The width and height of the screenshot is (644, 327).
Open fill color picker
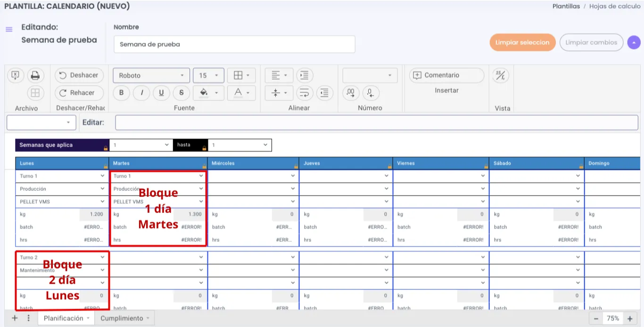(209, 93)
